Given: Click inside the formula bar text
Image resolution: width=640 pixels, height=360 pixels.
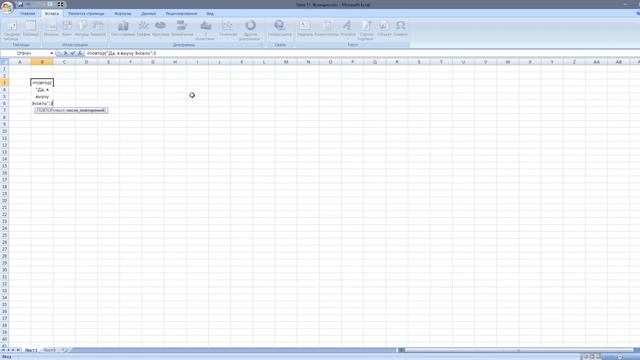Looking at the screenshot, I should [x=121, y=53].
